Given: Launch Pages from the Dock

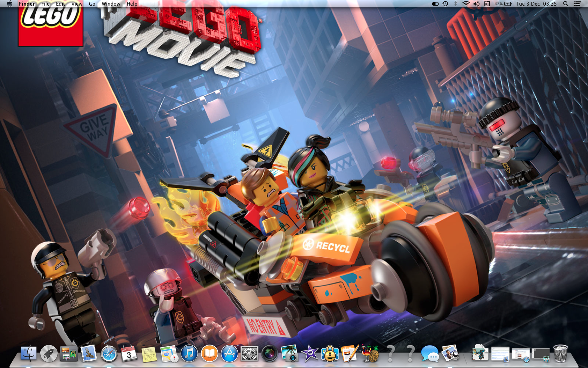Looking at the screenshot, I should pos(350,353).
